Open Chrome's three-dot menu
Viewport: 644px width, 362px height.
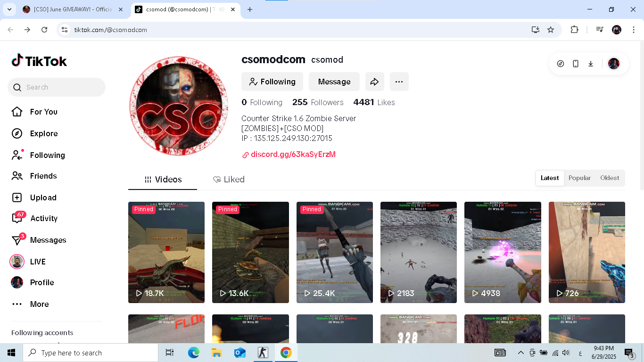point(633,30)
